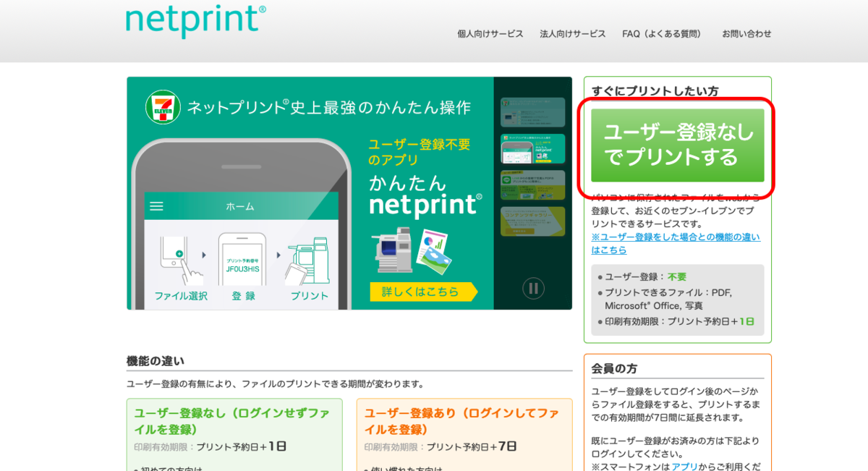Screen dimensions: 868x471
Task: Open FAQ（よくある質問）
Action: [x=662, y=33]
